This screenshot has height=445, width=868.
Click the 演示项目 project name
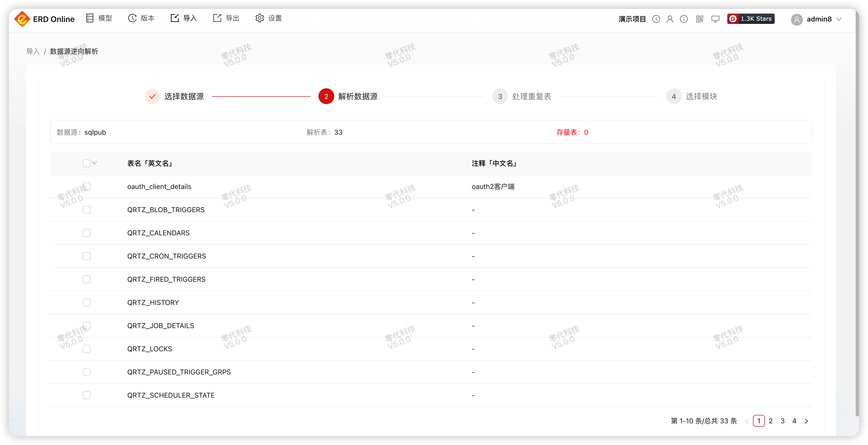point(632,19)
